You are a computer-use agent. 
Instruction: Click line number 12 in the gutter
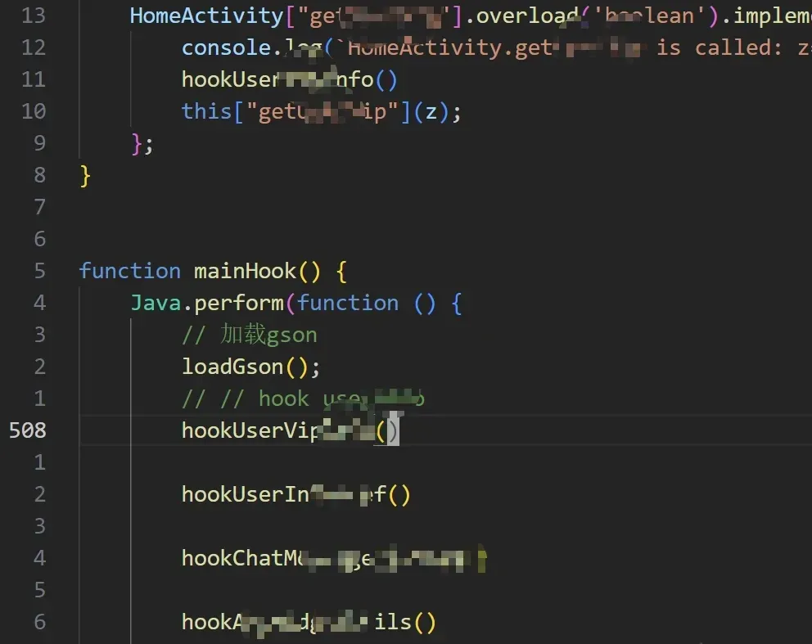point(34,47)
